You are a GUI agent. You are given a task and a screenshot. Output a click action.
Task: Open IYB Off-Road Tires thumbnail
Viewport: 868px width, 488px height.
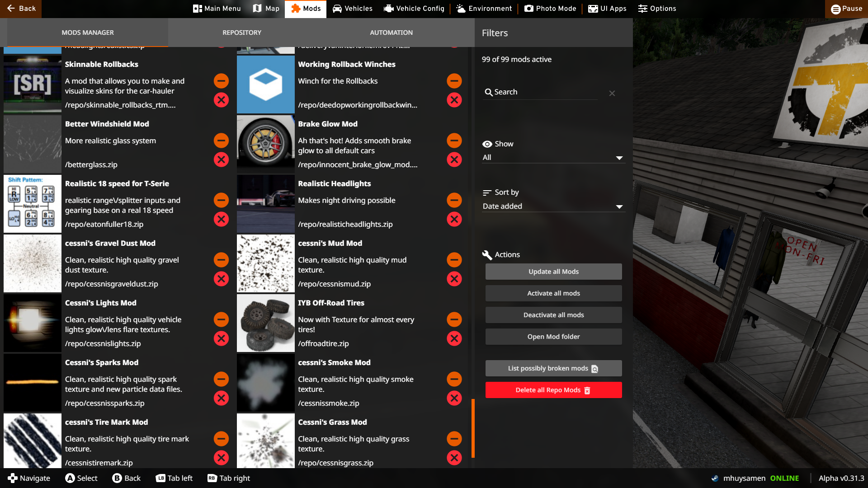[266, 323]
